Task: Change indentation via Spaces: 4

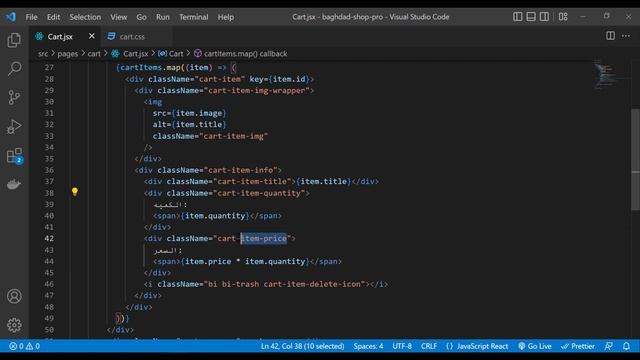Action: pyautogui.click(x=368, y=346)
